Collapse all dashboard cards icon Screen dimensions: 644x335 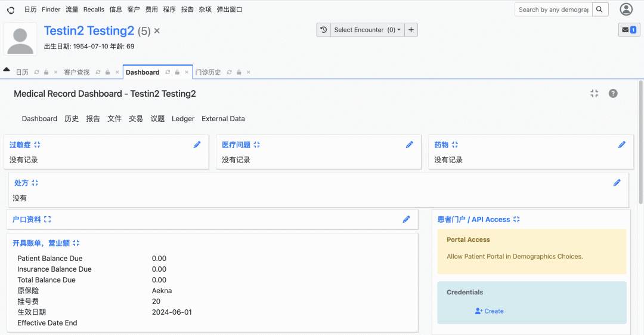[x=595, y=93]
